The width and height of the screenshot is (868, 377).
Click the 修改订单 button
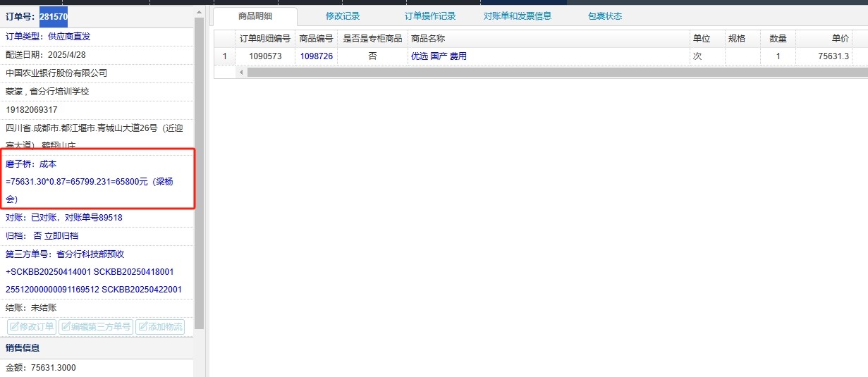tap(32, 327)
